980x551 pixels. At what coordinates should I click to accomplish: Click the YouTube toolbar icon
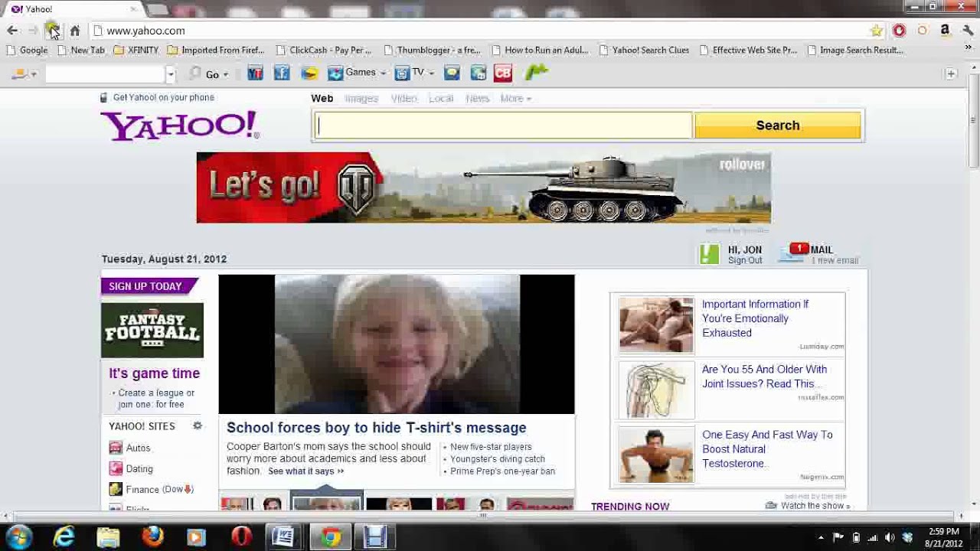(x=255, y=73)
